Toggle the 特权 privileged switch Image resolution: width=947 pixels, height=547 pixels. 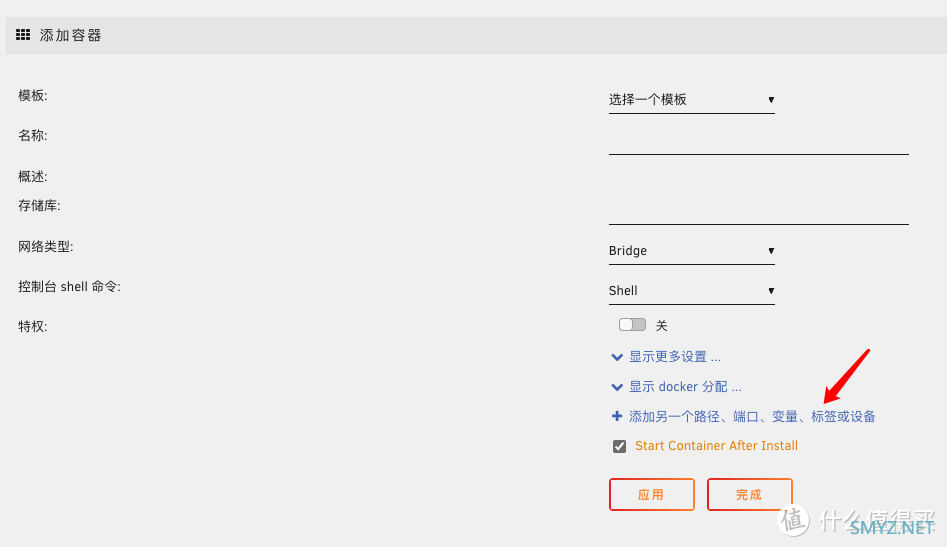tap(632, 325)
